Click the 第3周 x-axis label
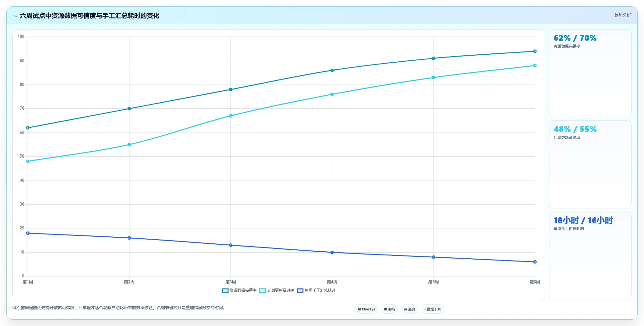This screenshot has height=326, width=644. point(231,282)
